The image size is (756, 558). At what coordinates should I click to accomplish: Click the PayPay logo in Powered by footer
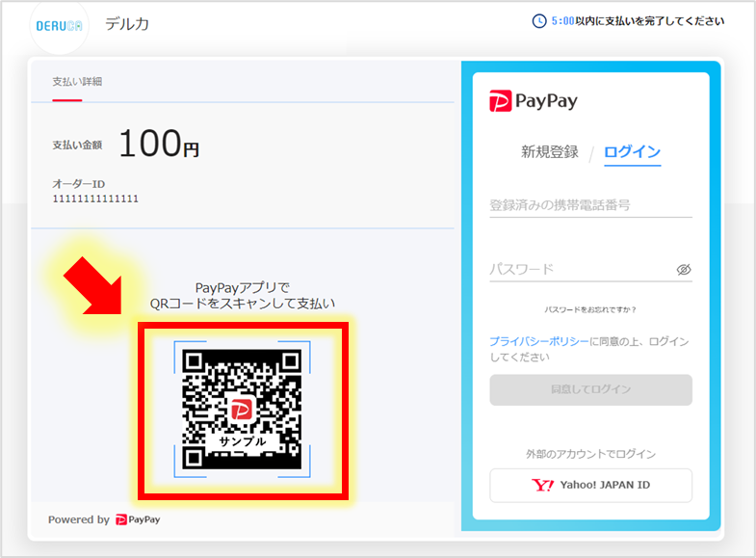click(138, 519)
